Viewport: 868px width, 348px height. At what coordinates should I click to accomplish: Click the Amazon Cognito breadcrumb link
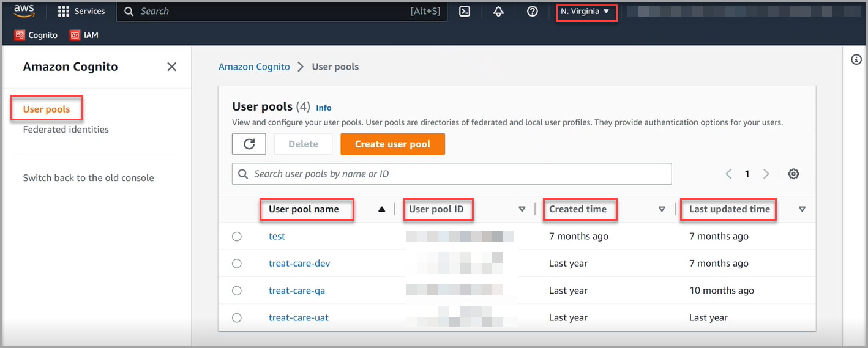pyautogui.click(x=254, y=67)
